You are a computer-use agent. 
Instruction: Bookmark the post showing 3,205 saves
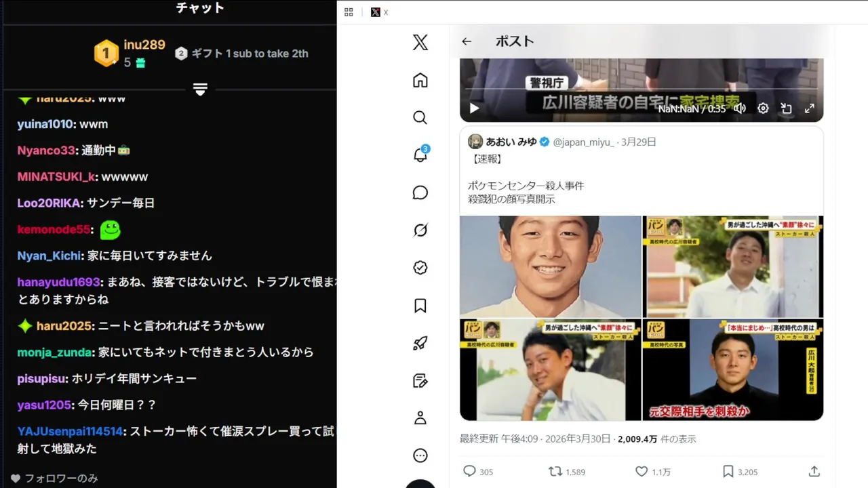[740, 471]
